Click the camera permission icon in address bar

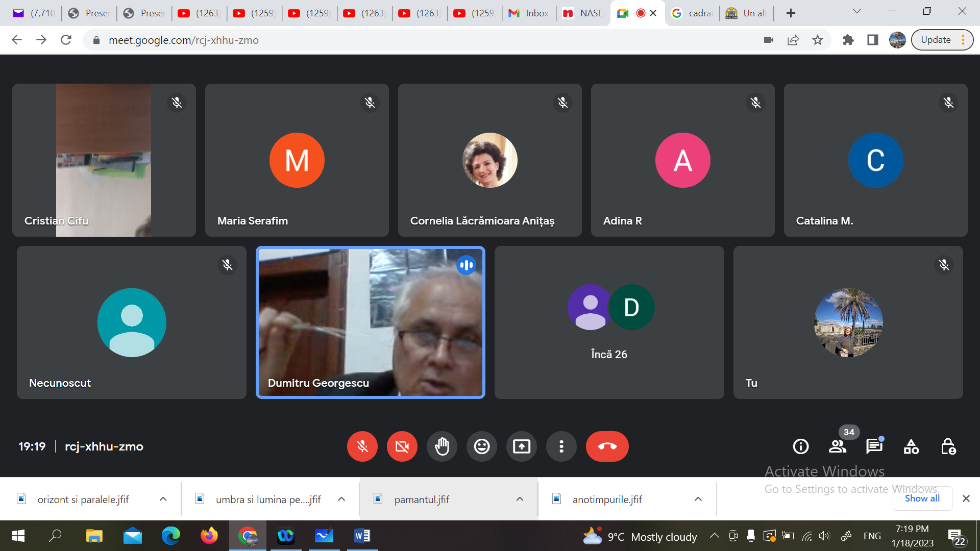769,40
